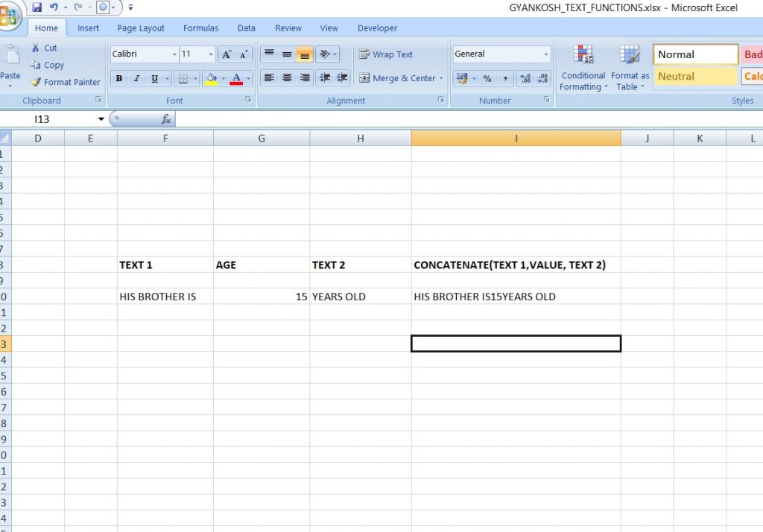Click the Save icon

[37, 6]
